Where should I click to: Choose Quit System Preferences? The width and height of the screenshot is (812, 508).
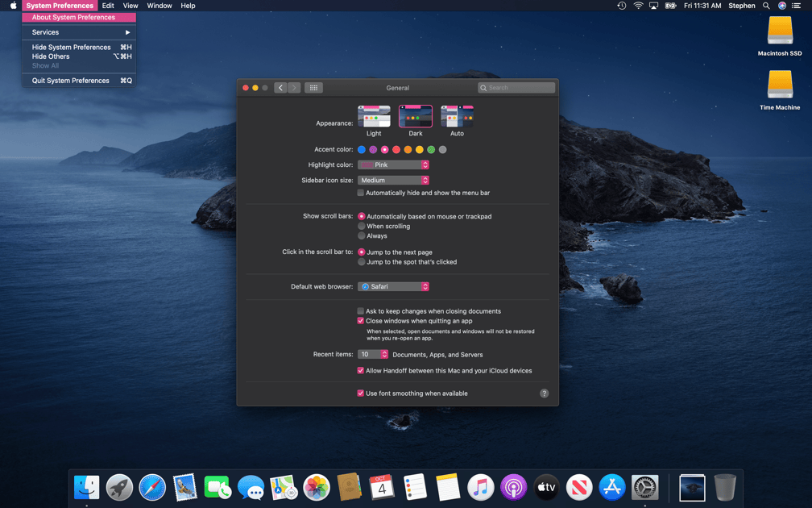(79, 81)
